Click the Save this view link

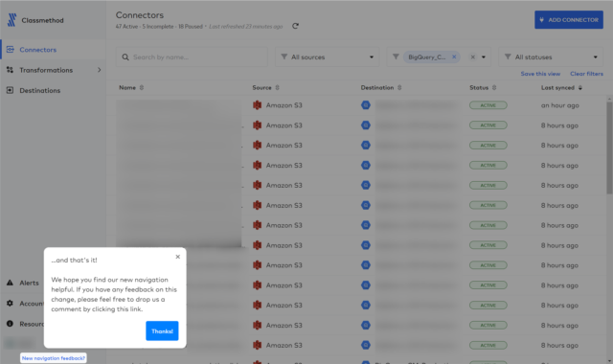540,74
